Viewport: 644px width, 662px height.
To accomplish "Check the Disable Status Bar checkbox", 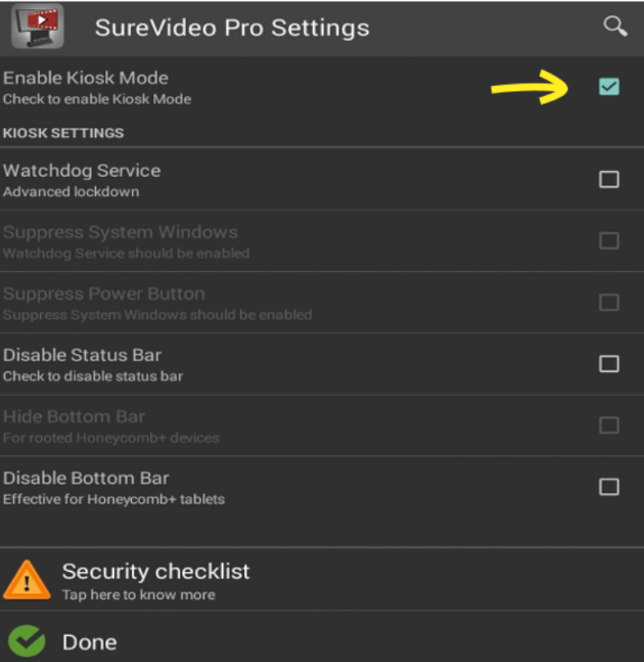I will click(609, 364).
